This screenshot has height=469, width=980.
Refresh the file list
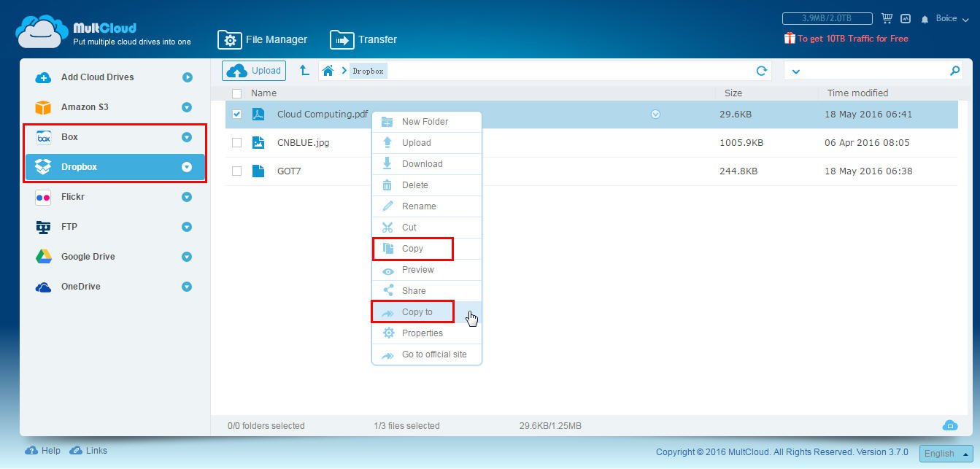click(x=762, y=71)
